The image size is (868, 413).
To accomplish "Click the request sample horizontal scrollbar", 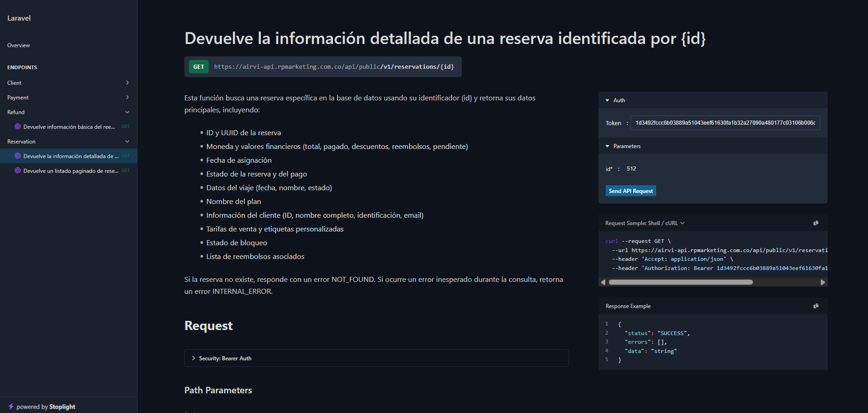I will tap(680, 282).
